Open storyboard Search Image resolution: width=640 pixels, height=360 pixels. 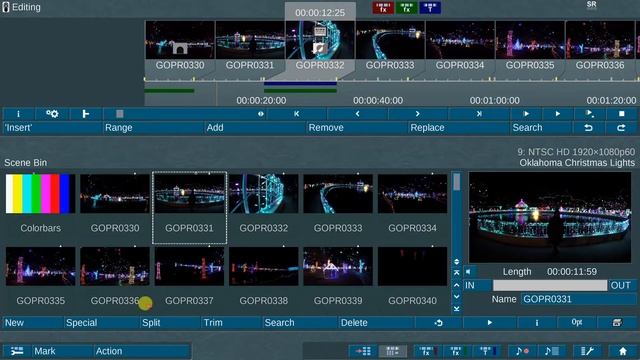(x=541, y=128)
